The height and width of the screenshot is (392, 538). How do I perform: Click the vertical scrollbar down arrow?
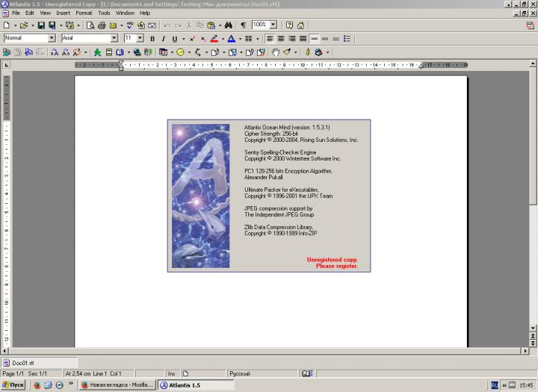coord(533,329)
